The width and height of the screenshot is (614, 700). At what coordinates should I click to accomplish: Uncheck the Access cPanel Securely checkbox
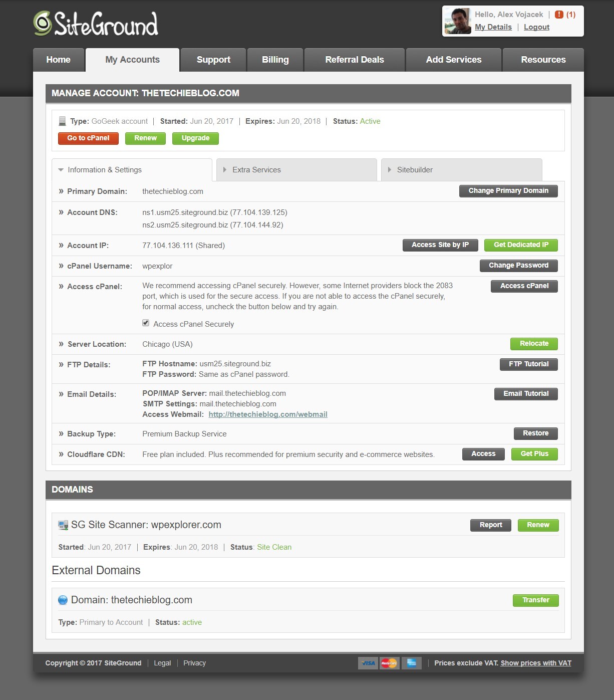(x=146, y=323)
